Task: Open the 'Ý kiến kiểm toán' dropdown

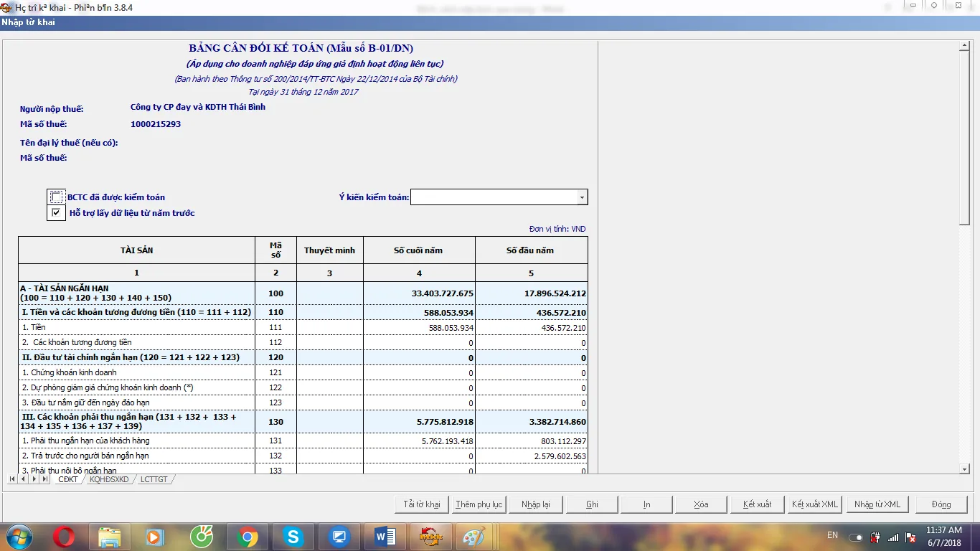Action: (582, 197)
